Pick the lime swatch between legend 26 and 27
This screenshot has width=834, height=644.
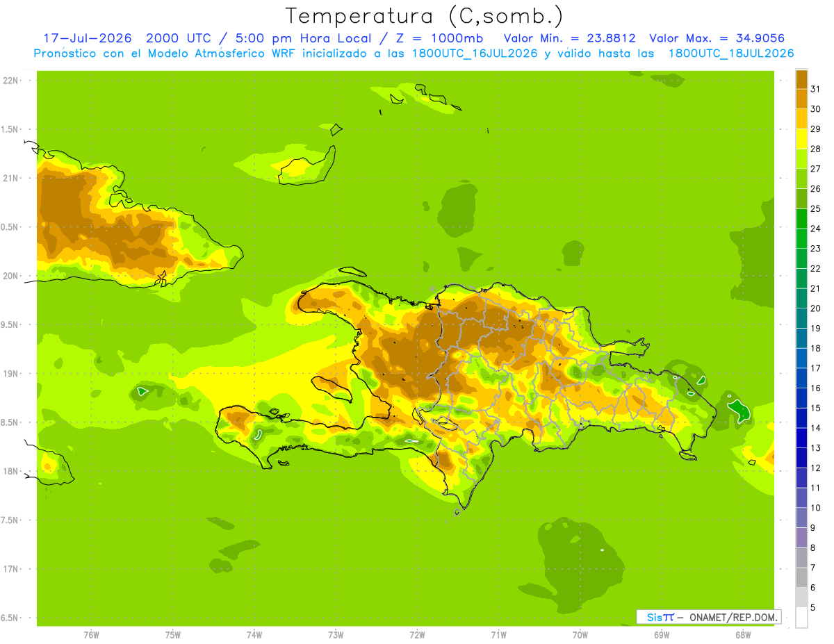(801, 179)
